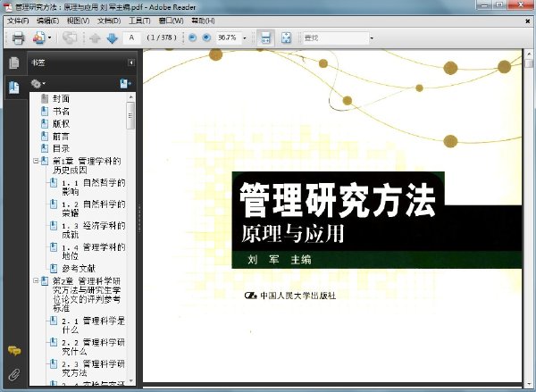This screenshot has width=536, height=392.
Task: Select the 封面 bookmark
Action: [61, 99]
